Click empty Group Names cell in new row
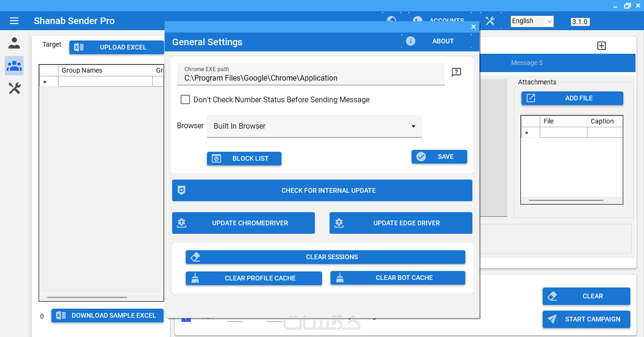Viewport: 644px width, 337px height. pyautogui.click(x=105, y=82)
